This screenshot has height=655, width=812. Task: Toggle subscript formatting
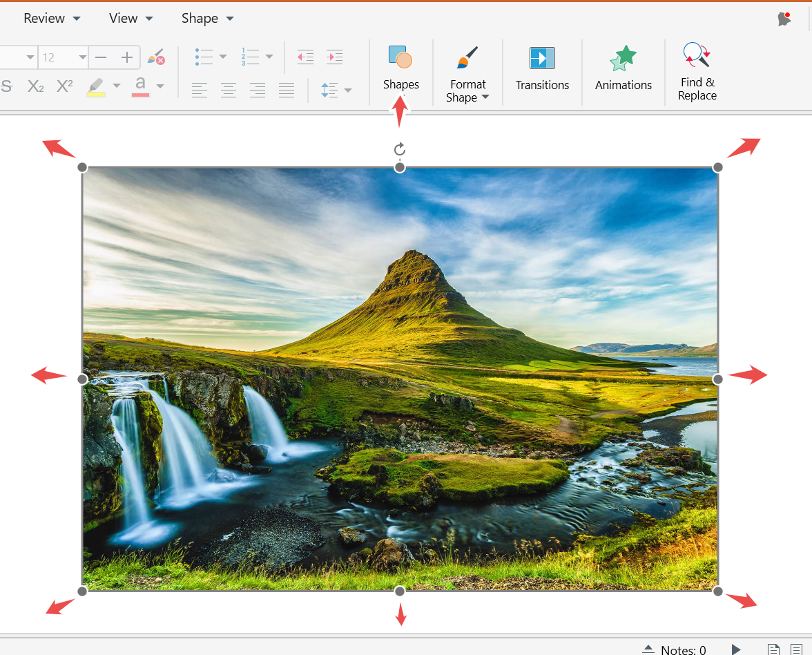36,86
